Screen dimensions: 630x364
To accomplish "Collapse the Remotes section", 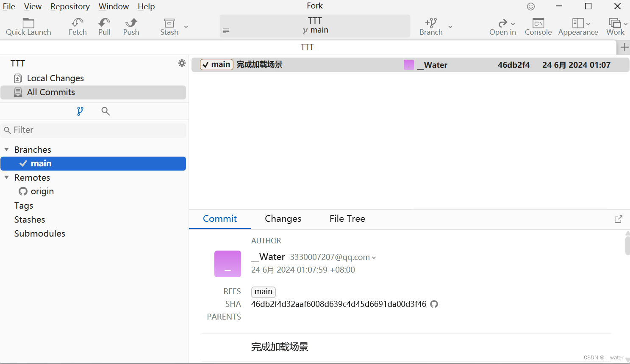I will pos(6,177).
